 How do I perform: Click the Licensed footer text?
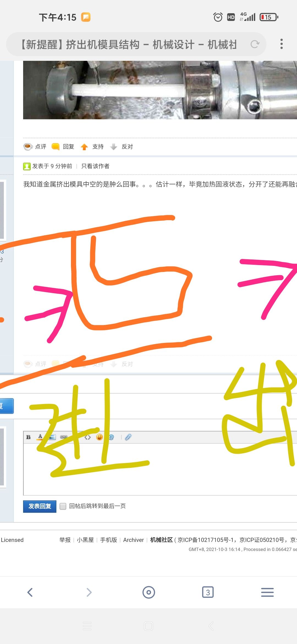(12, 540)
